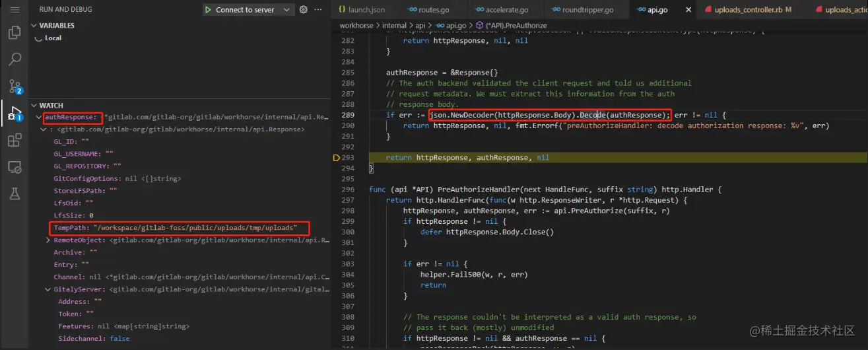Select the Run and Debug activity icon
Image resolution: width=868 pixels, height=350 pixels.
(x=15, y=114)
